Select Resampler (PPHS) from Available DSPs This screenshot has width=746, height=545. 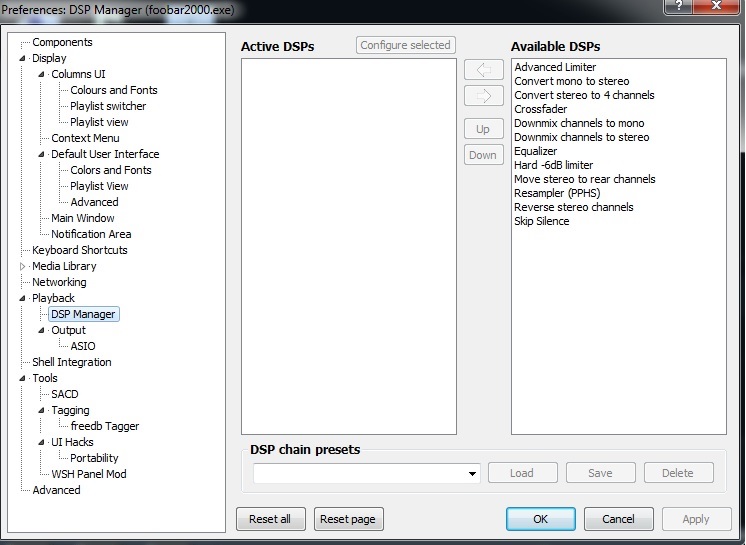[x=557, y=193]
